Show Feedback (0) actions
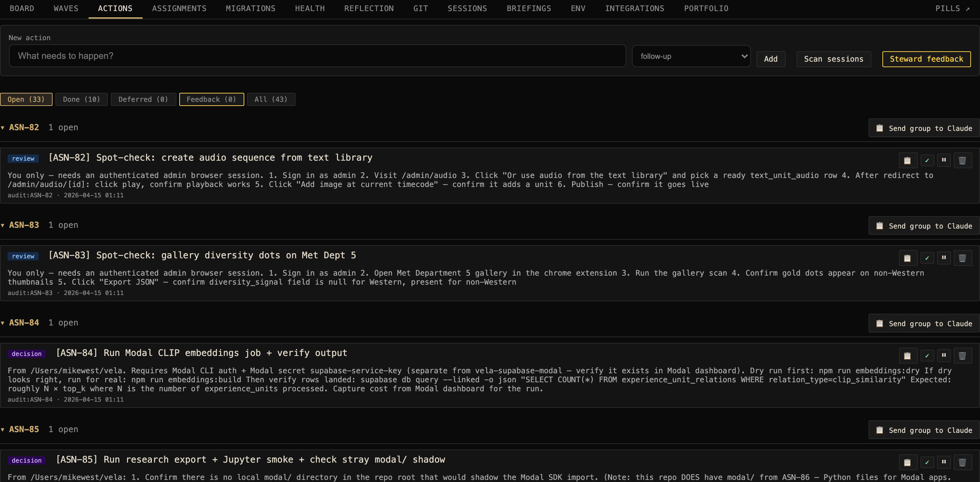980x482 pixels. click(x=211, y=99)
